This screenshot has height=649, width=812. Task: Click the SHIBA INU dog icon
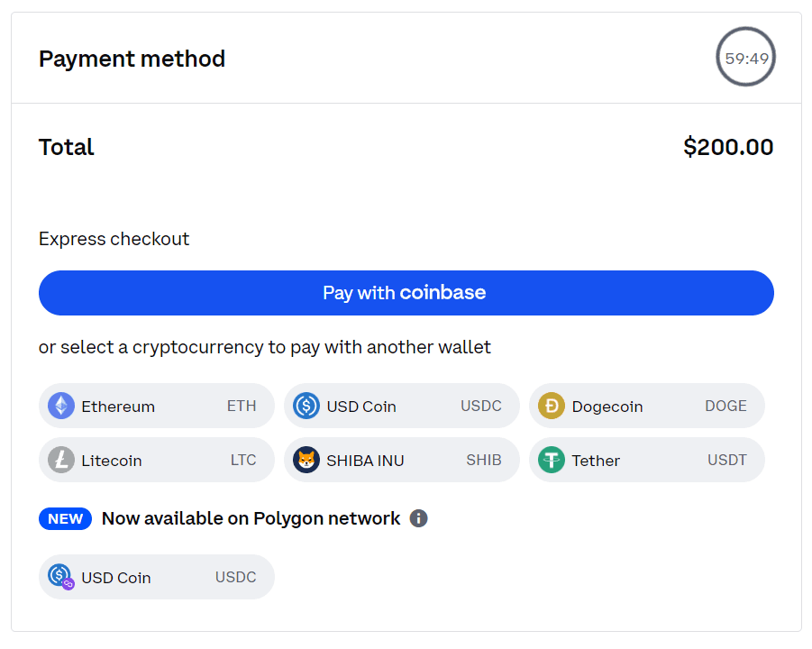[x=306, y=460]
